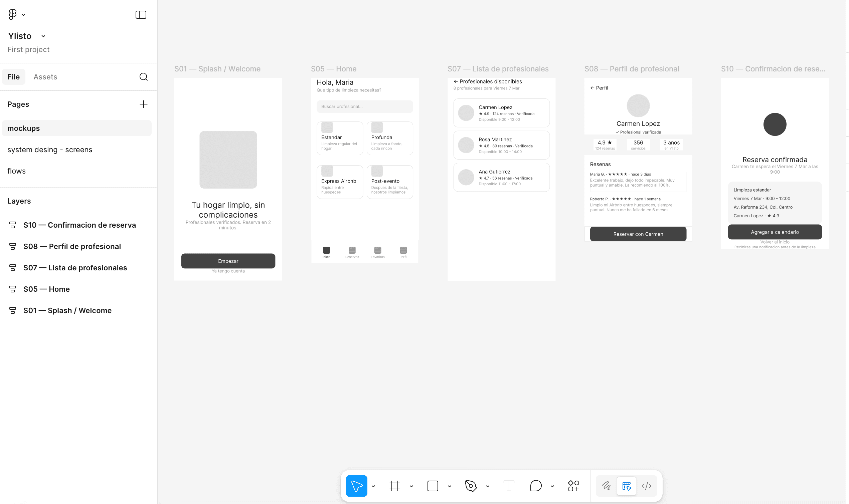Switch to the flows page
This screenshot has width=849, height=504.
pyautogui.click(x=16, y=171)
